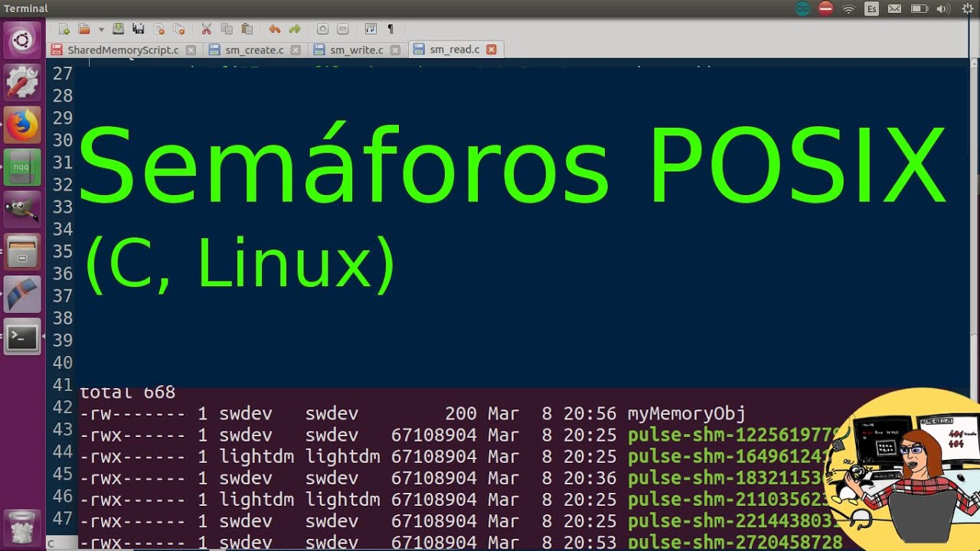Screen dimensions: 980x551
Task: Click the red no-entry tray indicator
Action: pos(825,8)
